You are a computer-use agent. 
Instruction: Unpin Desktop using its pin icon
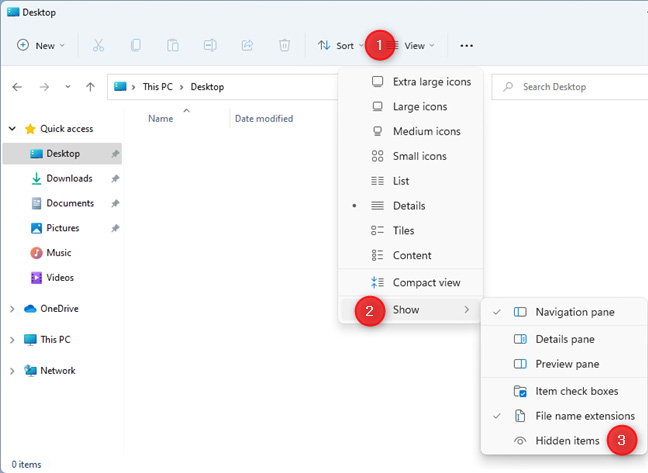[x=115, y=154]
